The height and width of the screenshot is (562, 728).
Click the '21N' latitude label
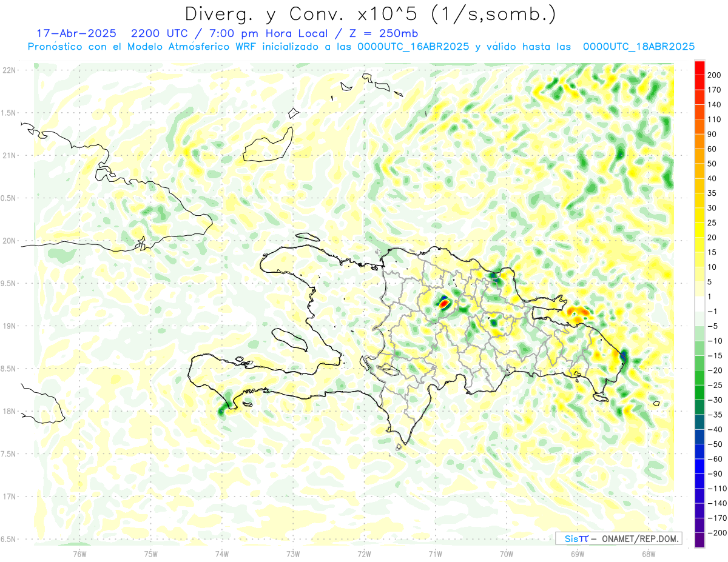coord(9,155)
